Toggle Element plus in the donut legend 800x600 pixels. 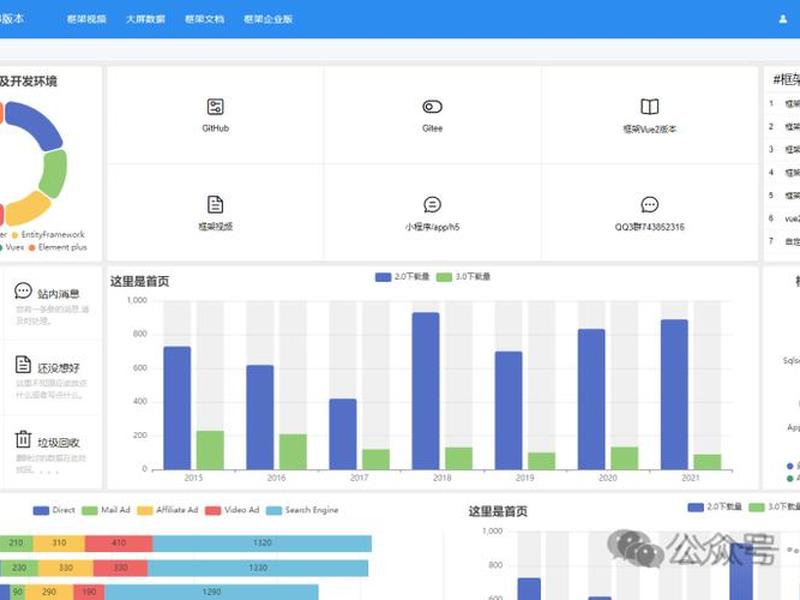click(x=58, y=247)
